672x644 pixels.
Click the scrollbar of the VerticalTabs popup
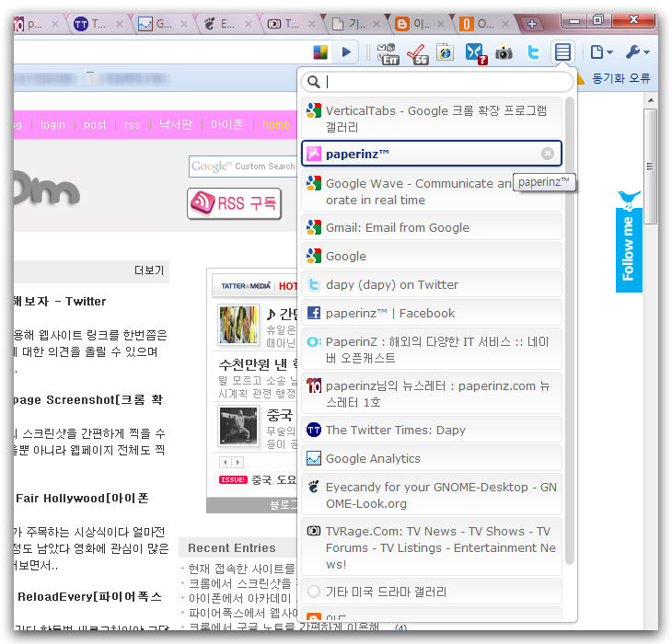coord(569,331)
